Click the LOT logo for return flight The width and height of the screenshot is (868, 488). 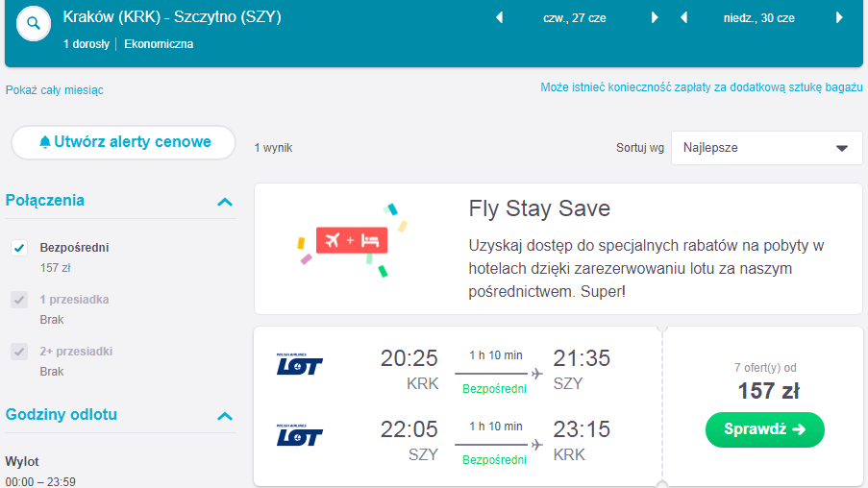coord(300,435)
